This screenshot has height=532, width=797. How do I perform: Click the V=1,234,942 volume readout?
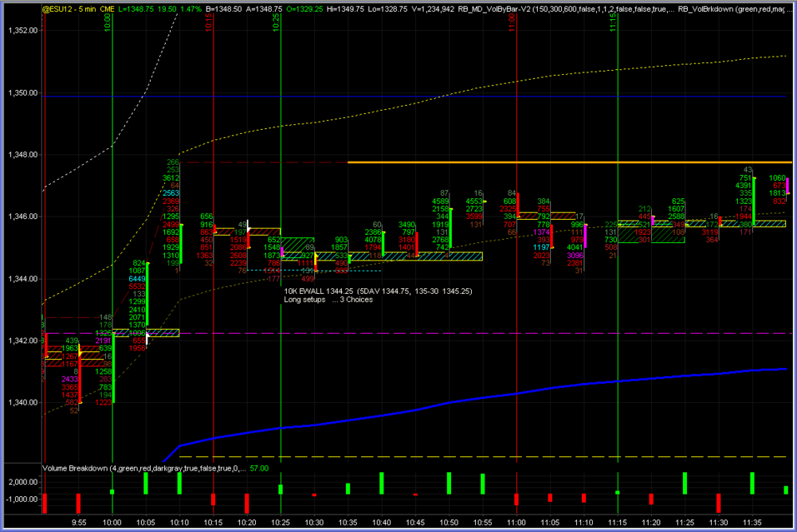coord(433,9)
